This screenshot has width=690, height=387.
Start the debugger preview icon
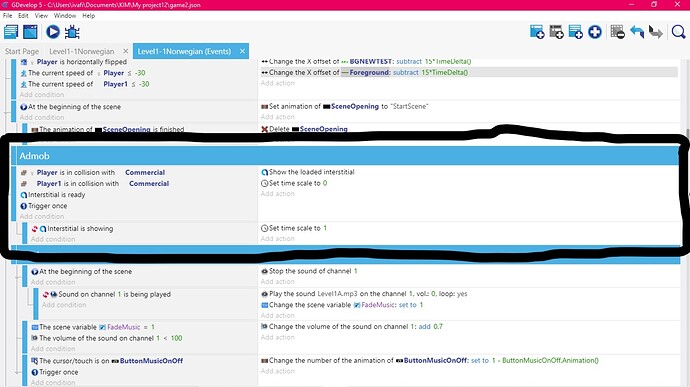click(72, 32)
